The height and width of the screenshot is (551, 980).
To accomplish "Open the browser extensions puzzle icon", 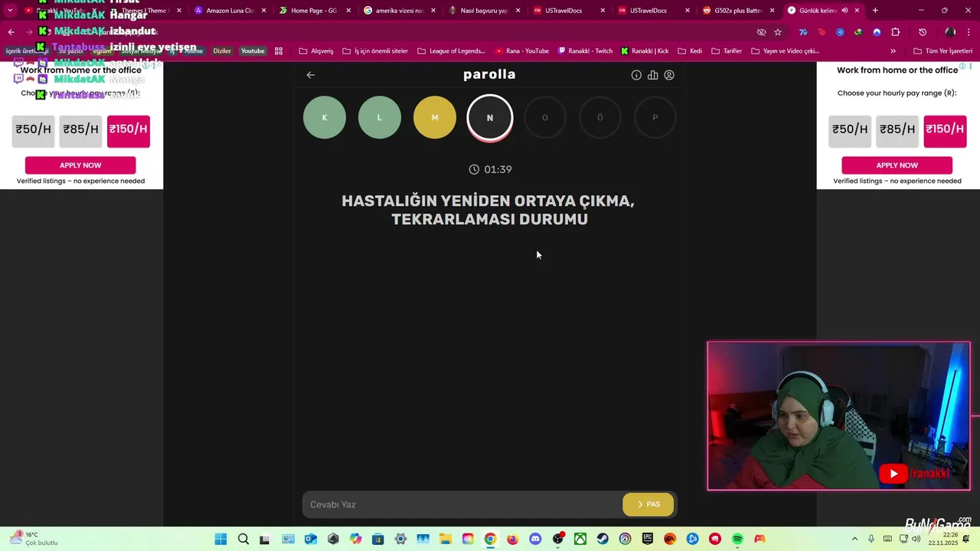I will [x=896, y=32].
